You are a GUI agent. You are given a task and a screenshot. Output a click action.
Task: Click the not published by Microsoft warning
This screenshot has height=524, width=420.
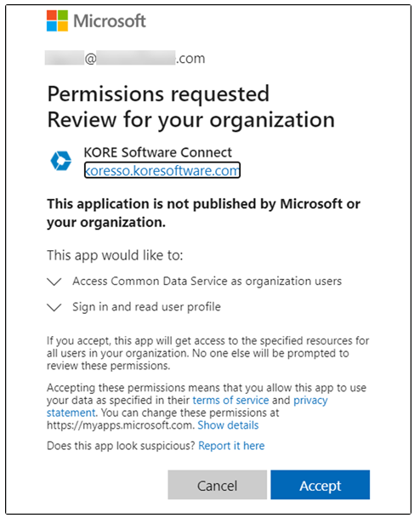[203, 213]
